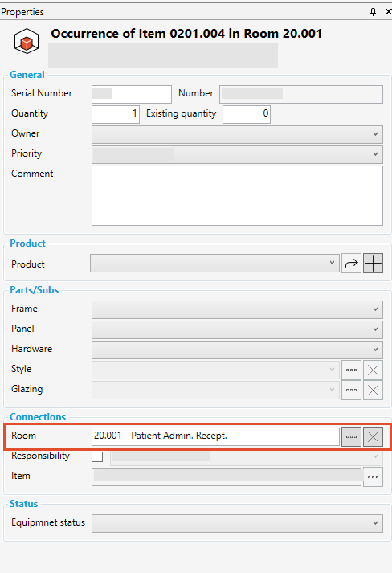
Task: Clear the Style selection X icon
Action: pos(373,370)
